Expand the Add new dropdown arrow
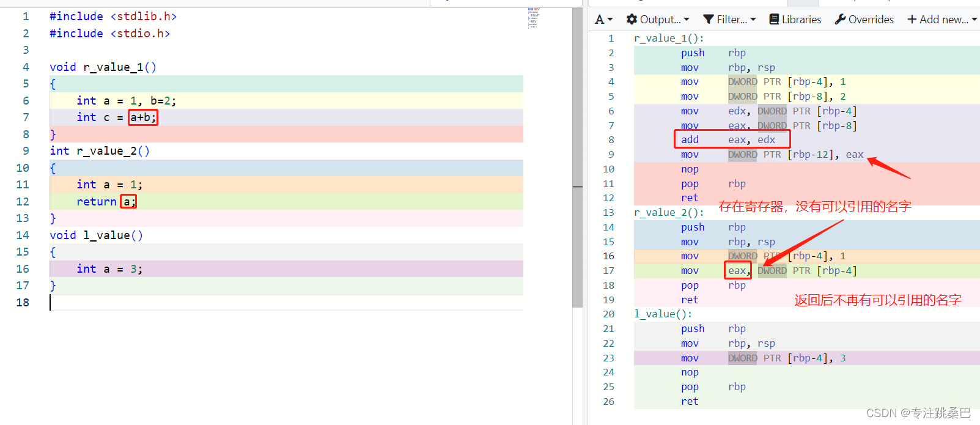Image resolution: width=980 pixels, height=425 pixels. 974,20
